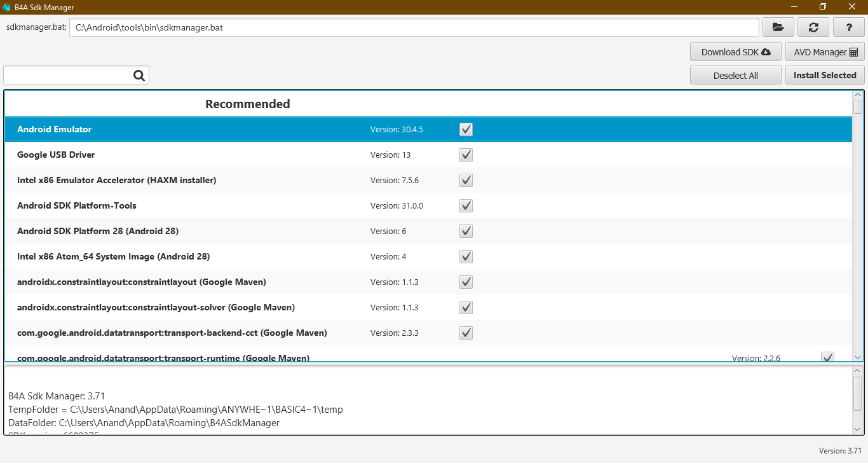Click the DataFolder log line

(x=144, y=422)
